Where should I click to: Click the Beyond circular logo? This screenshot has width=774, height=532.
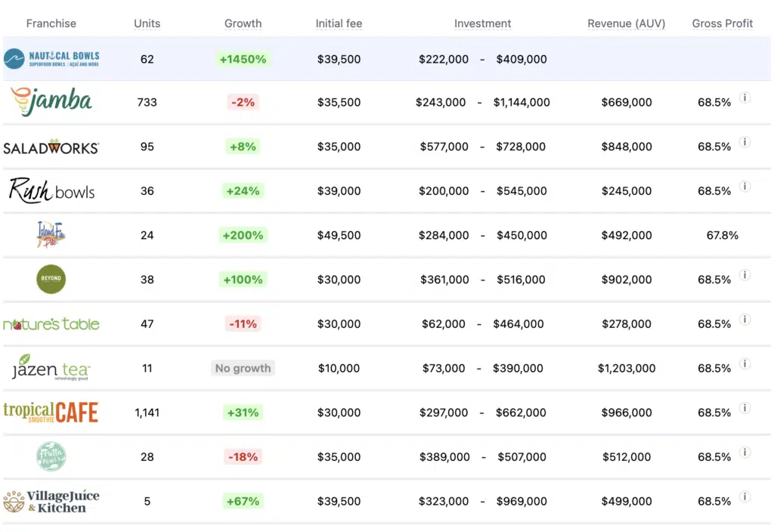point(51,279)
